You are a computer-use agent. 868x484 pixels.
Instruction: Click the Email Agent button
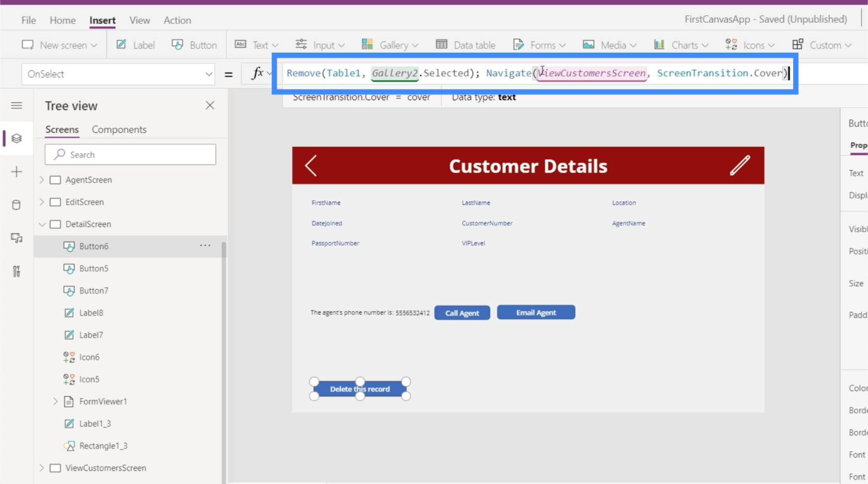[536, 312]
